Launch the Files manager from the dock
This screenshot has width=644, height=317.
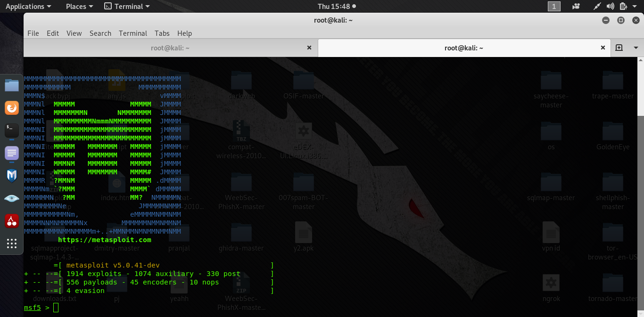pos(11,85)
